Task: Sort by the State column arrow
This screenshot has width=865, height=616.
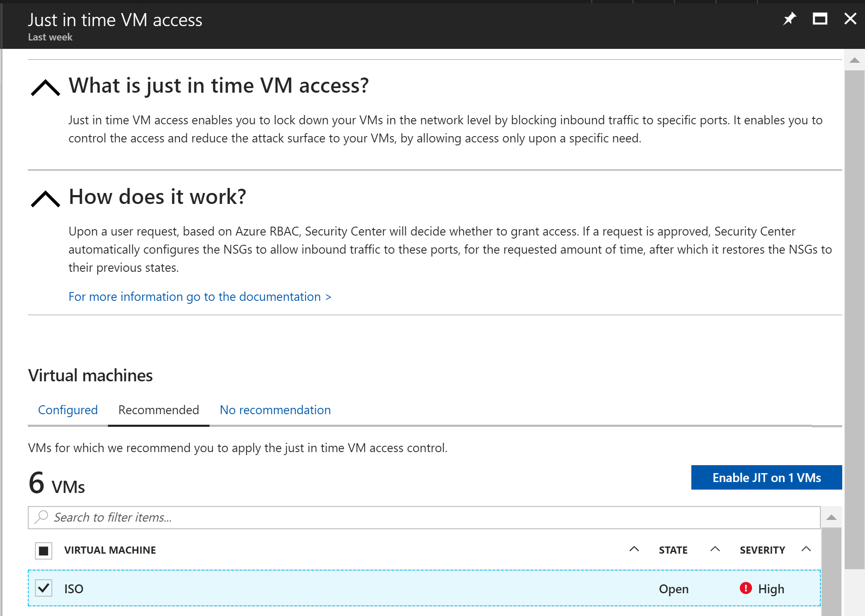Action: (715, 549)
